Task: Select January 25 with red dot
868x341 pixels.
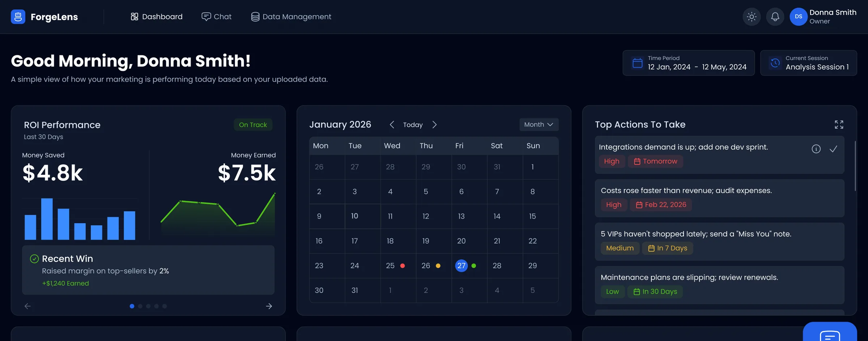Action: tap(398, 266)
